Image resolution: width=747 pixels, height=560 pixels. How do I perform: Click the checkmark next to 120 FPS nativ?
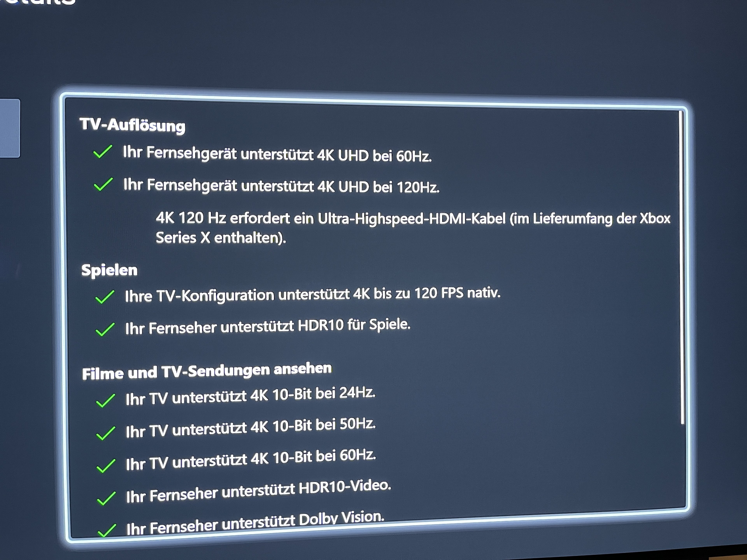click(x=105, y=297)
